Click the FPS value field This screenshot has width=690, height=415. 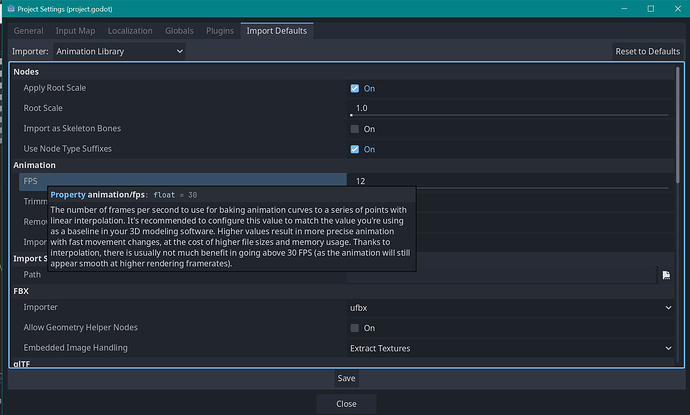510,181
